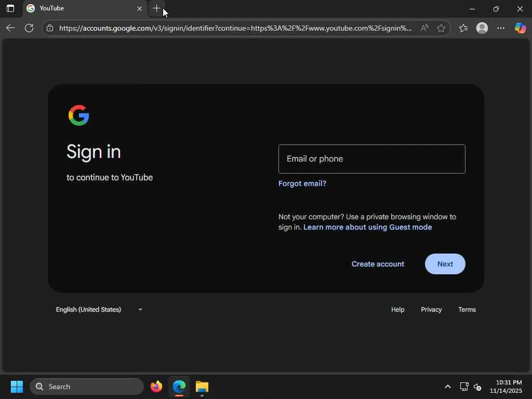Focus the Email or phone field
532x399 pixels.
371,159
